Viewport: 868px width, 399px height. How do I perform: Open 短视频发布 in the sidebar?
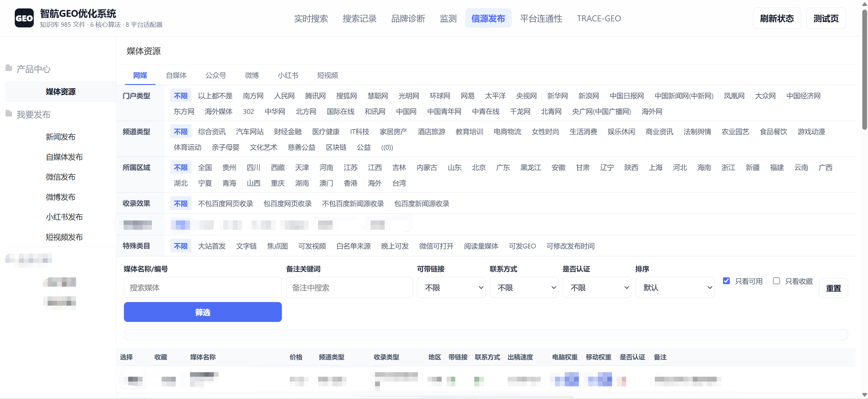pyautogui.click(x=64, y=237)
